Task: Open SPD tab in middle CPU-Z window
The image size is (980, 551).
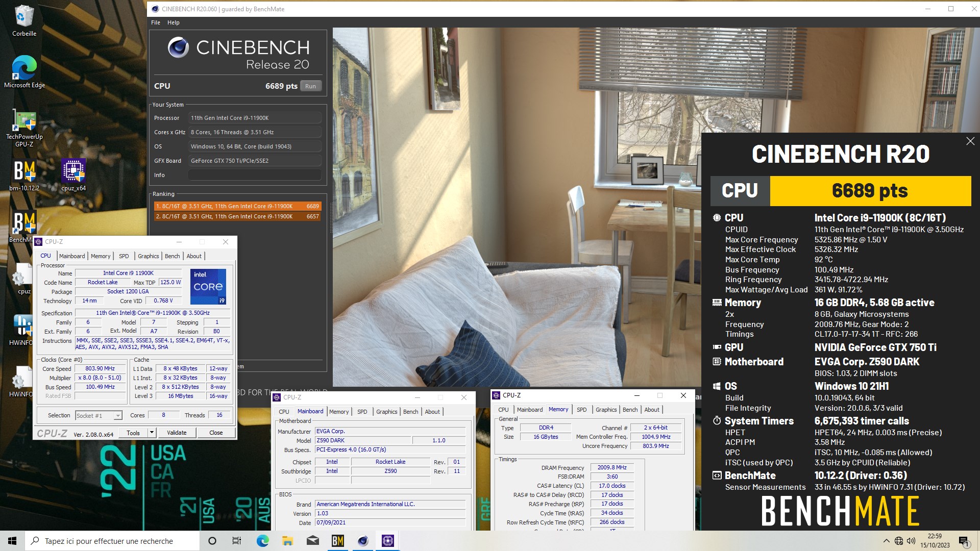Action: (362, 412)
